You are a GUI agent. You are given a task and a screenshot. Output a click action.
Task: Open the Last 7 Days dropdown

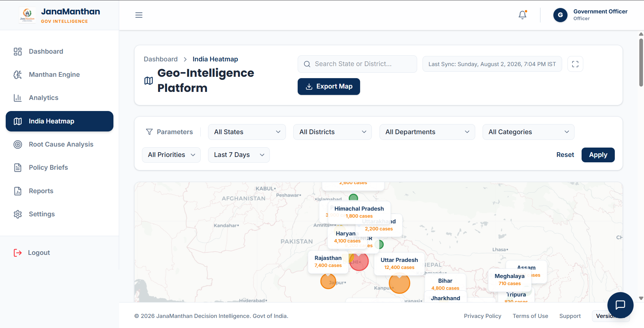click(x=239, y=155)
